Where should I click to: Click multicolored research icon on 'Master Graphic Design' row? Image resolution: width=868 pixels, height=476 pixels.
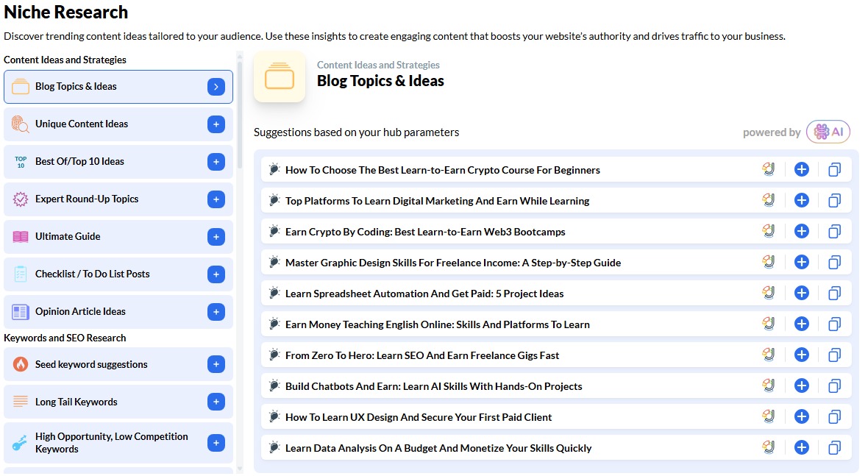coord(769,262)
